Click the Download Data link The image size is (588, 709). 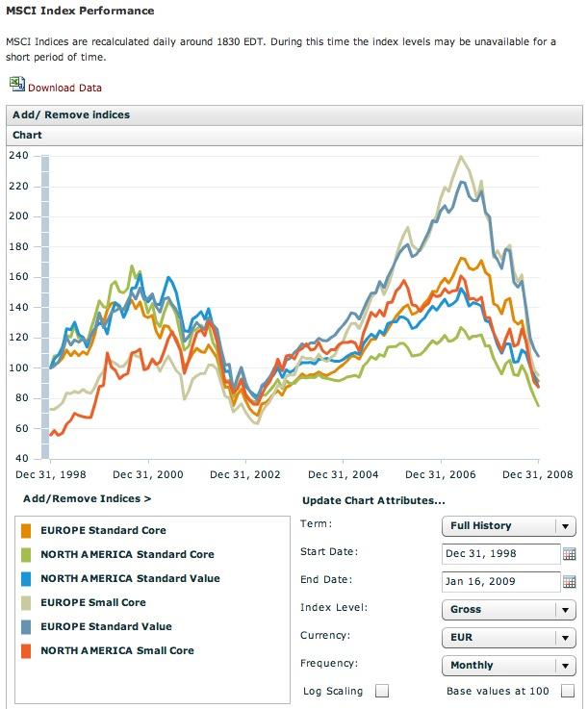tap(64, 89)
